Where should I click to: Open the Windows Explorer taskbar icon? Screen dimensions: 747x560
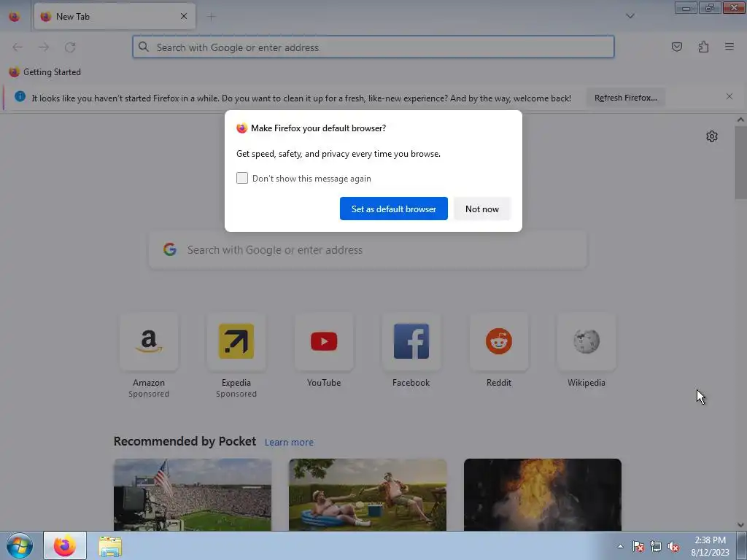click(110, 546)
